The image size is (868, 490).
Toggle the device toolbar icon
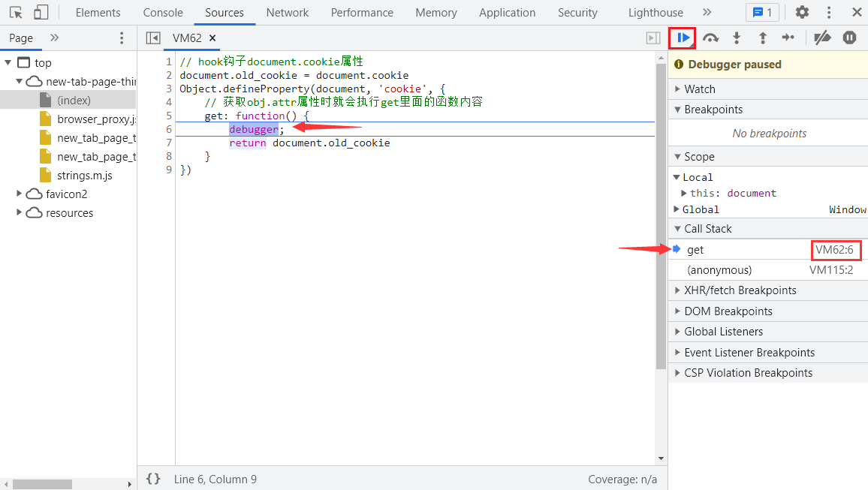[41, 13]
